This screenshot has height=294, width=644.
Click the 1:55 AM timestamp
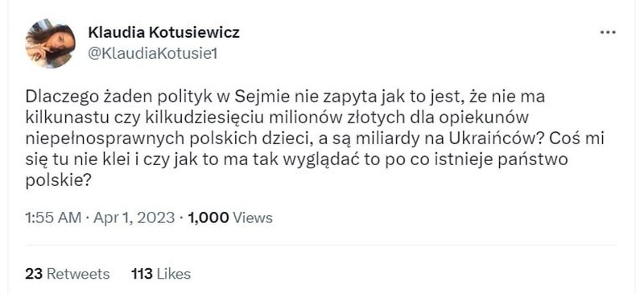[x=53, y=218]
